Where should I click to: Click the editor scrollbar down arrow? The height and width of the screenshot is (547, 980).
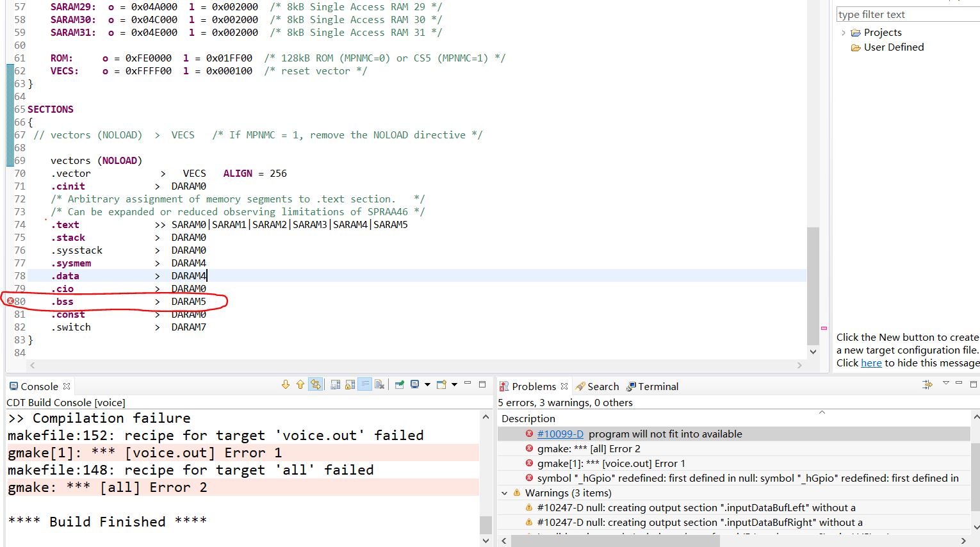coord(813,352)
